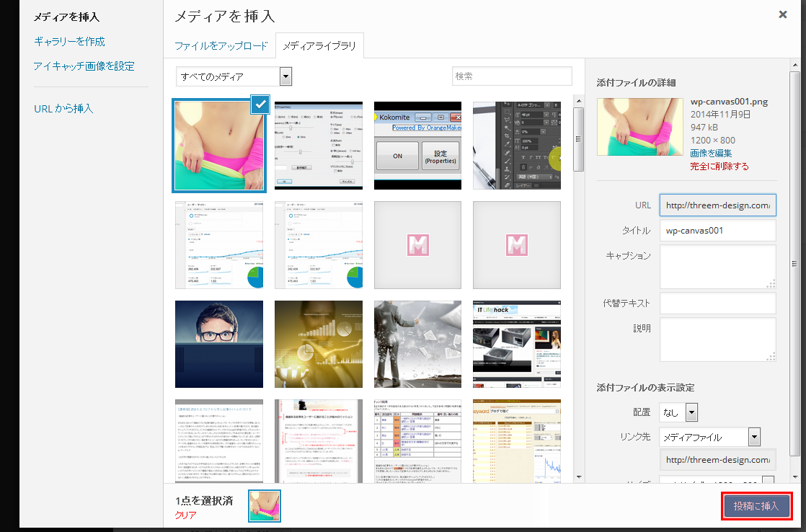Choose URL から挿入 option

point(63,108)
